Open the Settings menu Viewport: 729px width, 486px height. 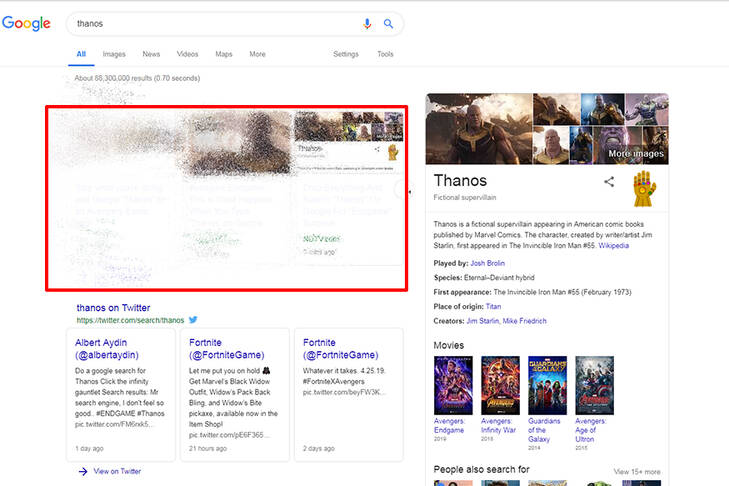click(346, 54)
